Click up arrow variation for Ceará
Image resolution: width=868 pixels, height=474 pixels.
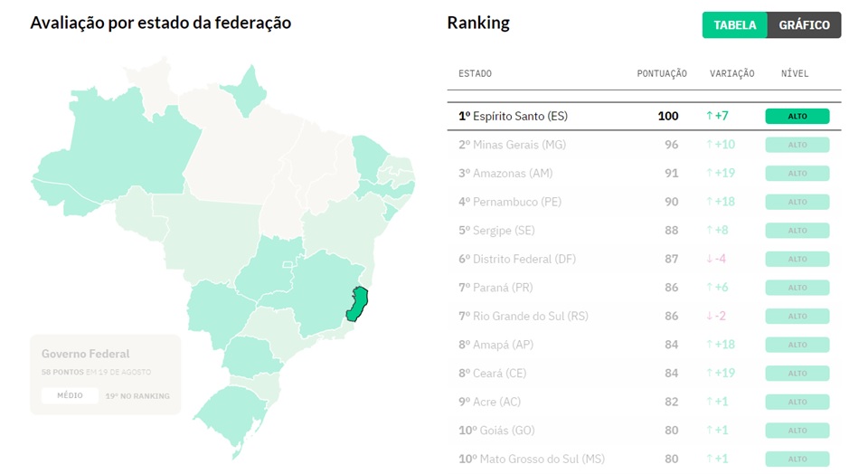point(709,374)
